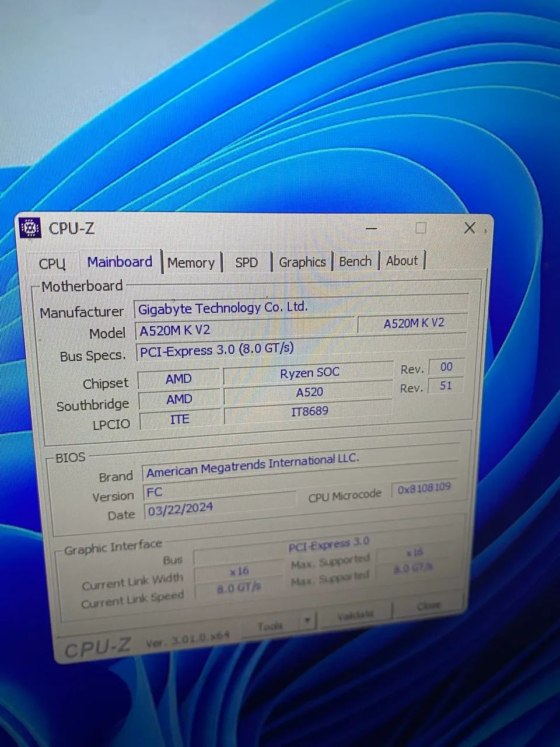The width and height of the screenshot is (560, 747).
Task: Click the CPU-Z logo text at bottom left
Action: (98, 648)
